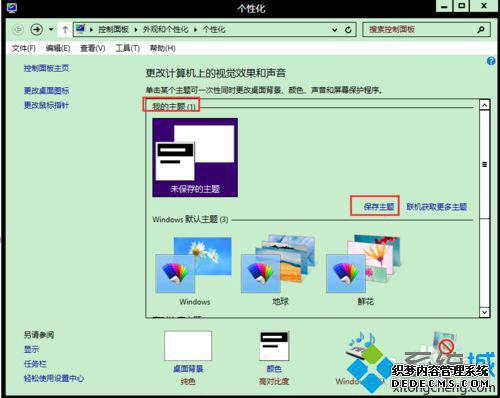This screenshot has width=500, height=398.
Task: Expand the recent locations dropdown arrow
Action: pyautogui.click(x=51, y=29)
